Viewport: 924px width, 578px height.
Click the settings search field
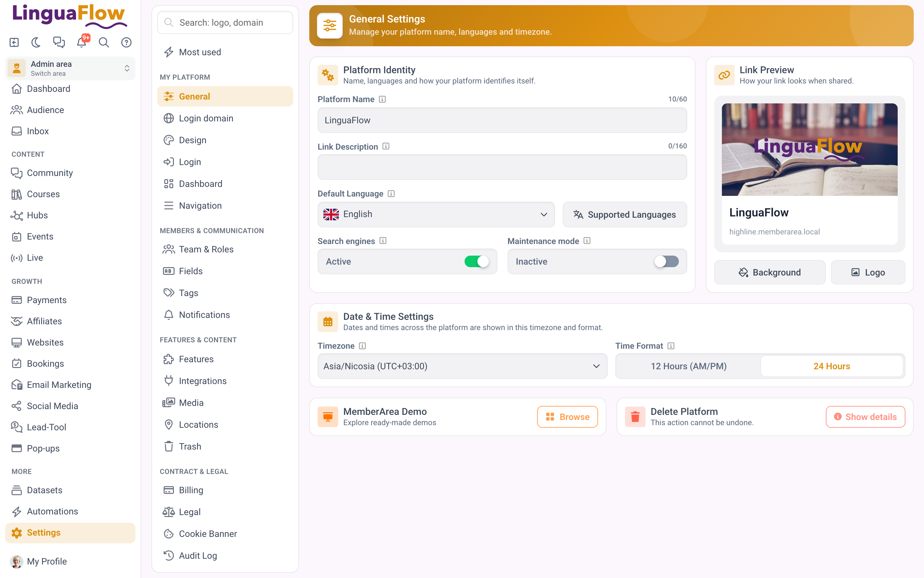click(225, 22)
